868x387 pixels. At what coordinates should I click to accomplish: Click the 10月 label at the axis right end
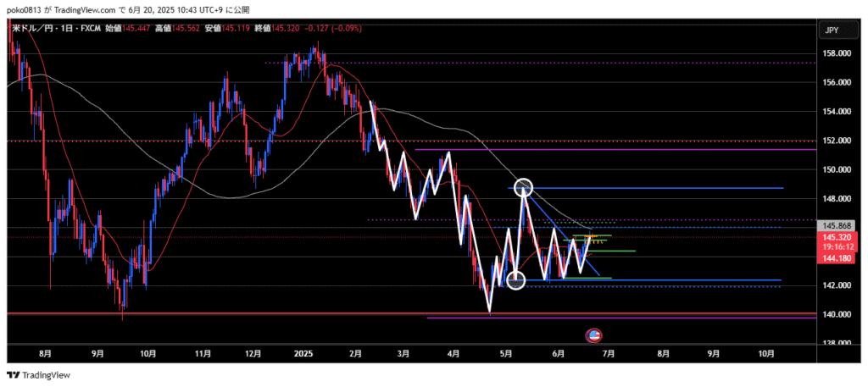click(x=765, y=353)
